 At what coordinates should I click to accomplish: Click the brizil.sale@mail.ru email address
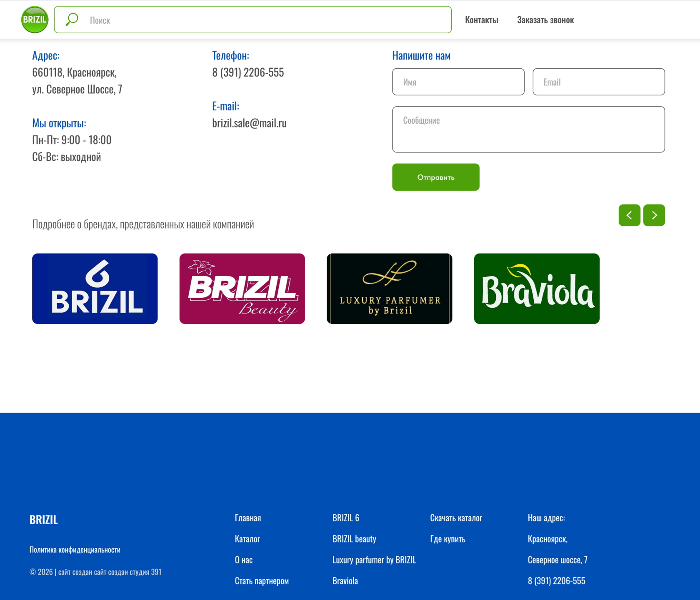(x=250, y=123)
